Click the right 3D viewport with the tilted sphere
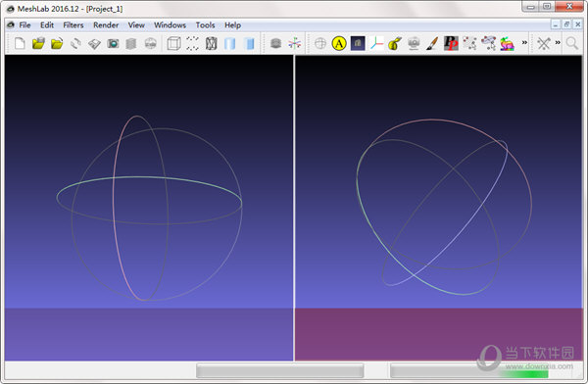This screenshot has width=588, height=384. [x=438, y=208]
